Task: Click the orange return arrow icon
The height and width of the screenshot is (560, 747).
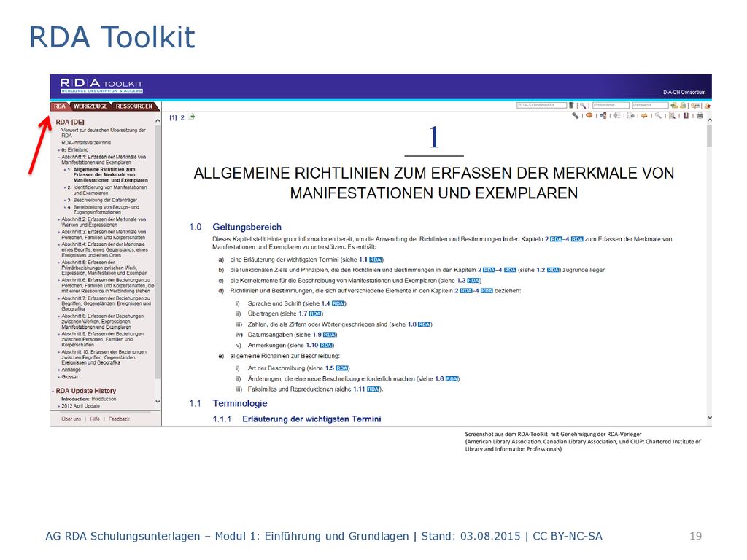Action: (x=644, y=116)
